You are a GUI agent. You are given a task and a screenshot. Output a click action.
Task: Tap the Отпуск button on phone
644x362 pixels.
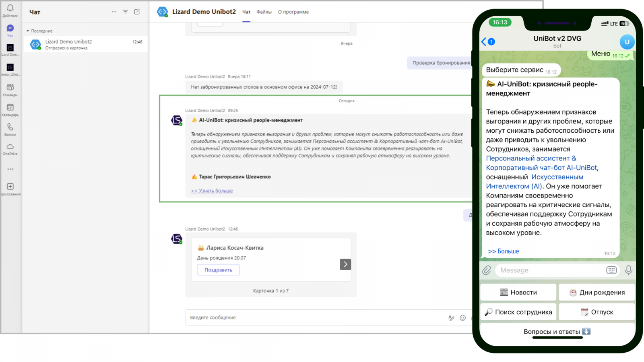(597, 312)
